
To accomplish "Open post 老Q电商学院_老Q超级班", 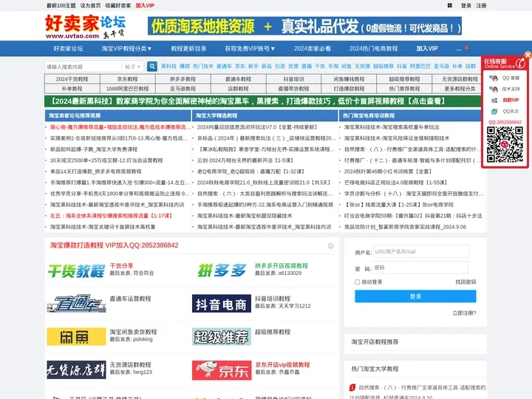I will [x=250, y=171].
